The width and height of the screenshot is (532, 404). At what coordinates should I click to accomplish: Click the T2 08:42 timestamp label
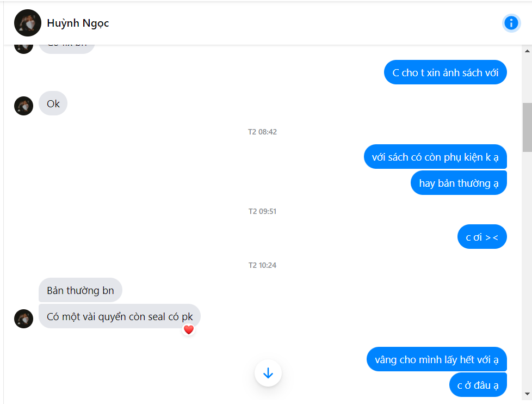pyautogui.click(x=262, y=132)
